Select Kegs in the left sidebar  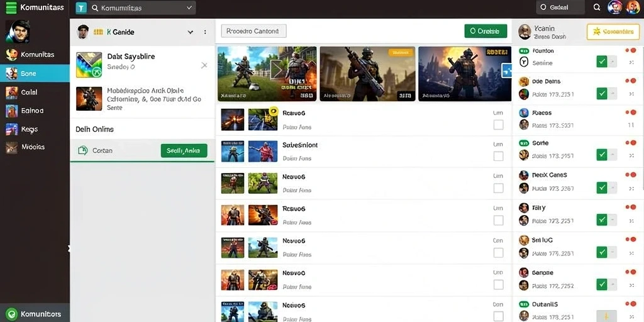tap(35, 129)
